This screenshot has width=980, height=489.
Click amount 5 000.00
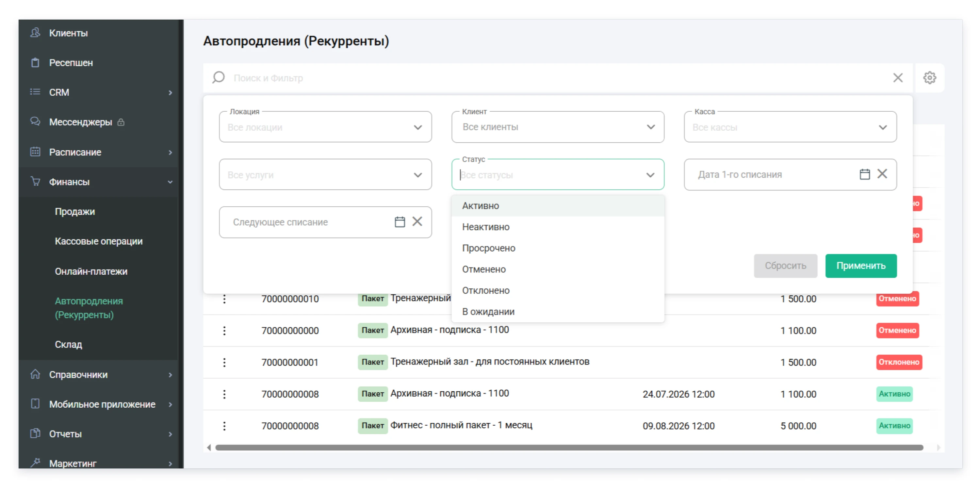(x=798, y=426)
